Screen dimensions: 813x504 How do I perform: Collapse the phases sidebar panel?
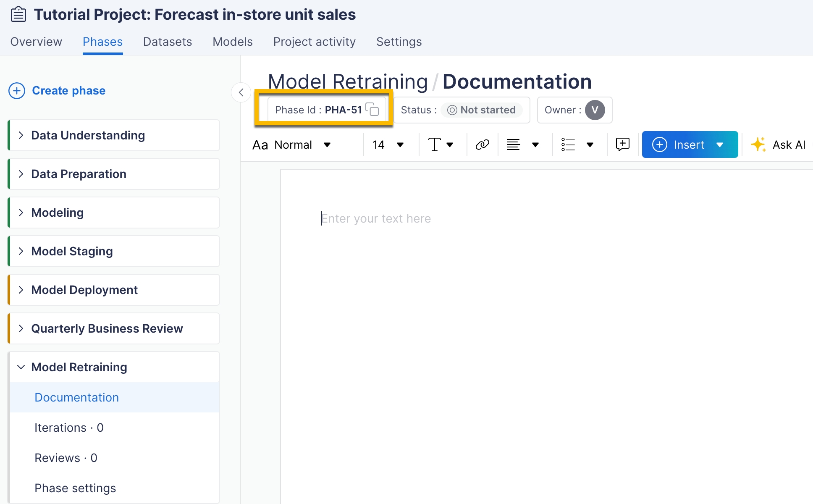[x=241, y=92]
